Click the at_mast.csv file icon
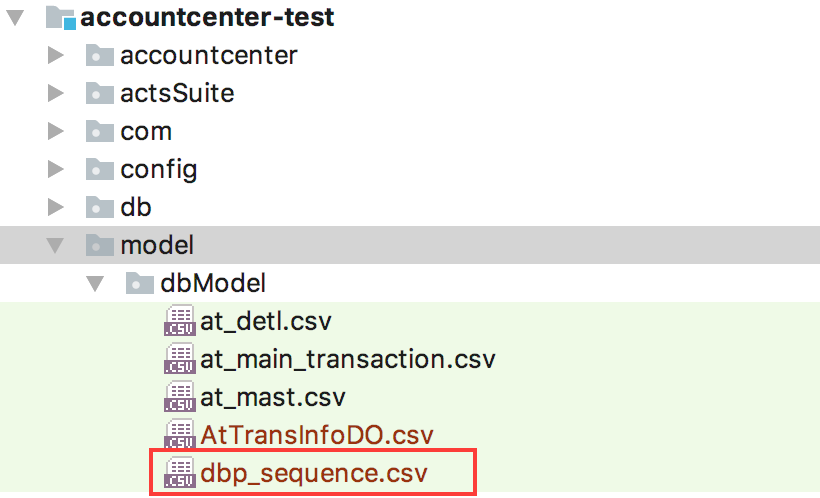The height and width of the screenshot is (498, 820). [179, 397]
